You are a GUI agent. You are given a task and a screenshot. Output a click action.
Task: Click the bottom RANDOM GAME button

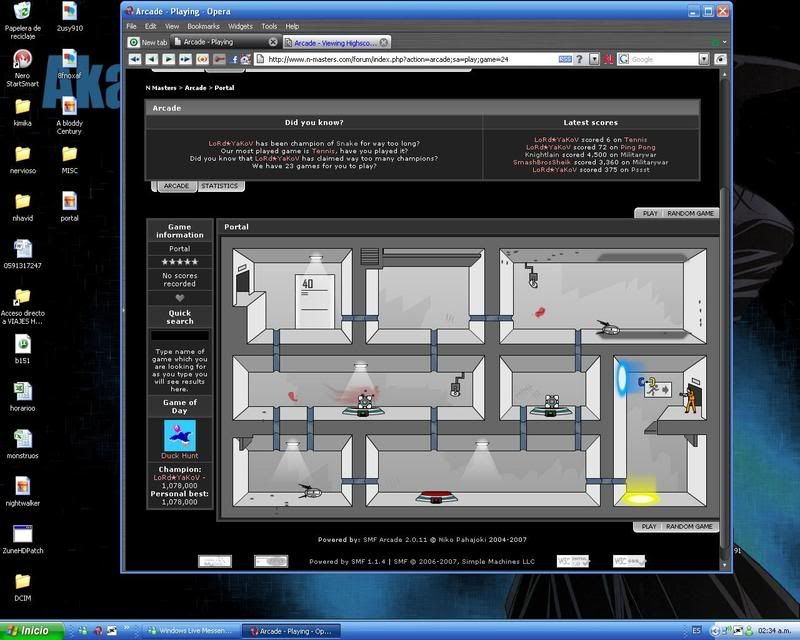[689, 526]
